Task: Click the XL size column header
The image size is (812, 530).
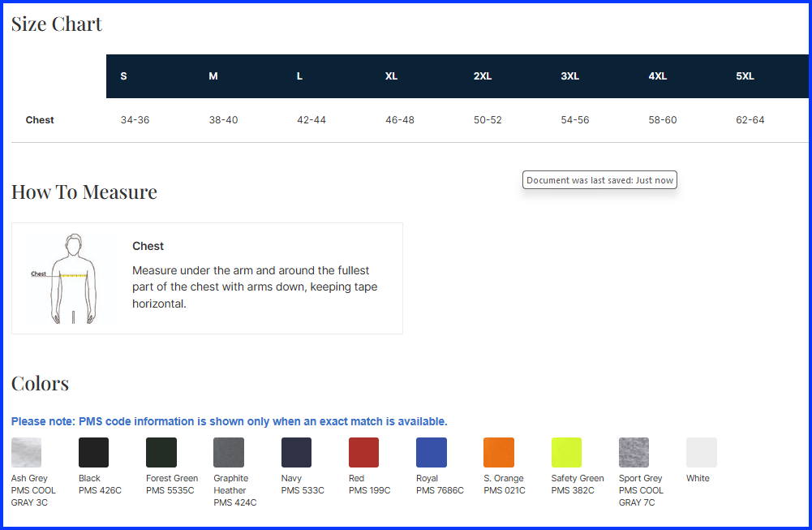Action: point(391,76)
